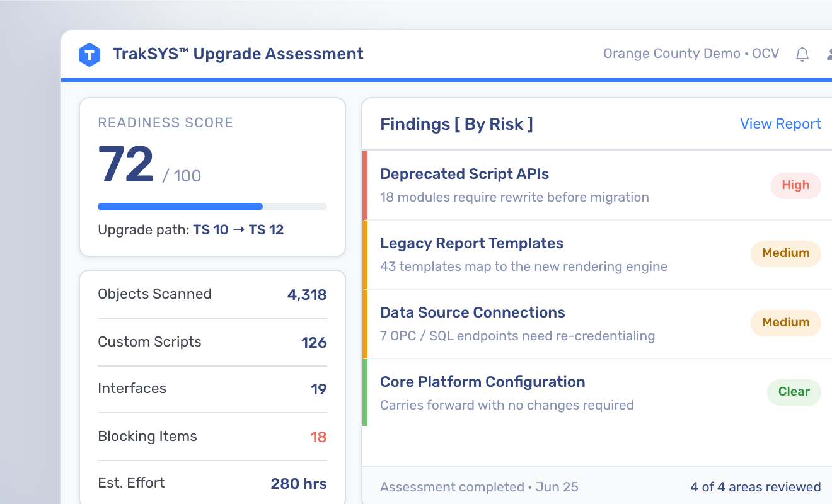Select the Est. Effort 280 hrs row
This screenshot has height=504, width=832.
(x=212, y=483)
